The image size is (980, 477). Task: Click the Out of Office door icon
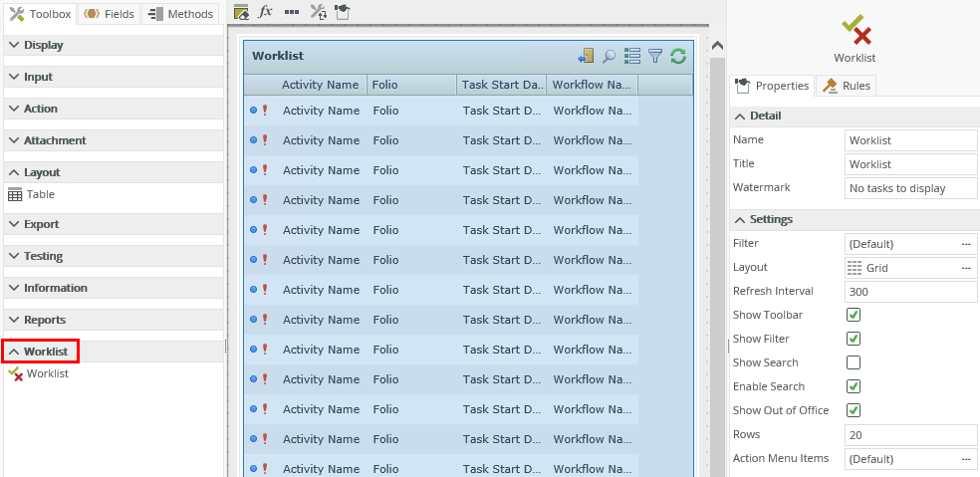pos(586,57)
